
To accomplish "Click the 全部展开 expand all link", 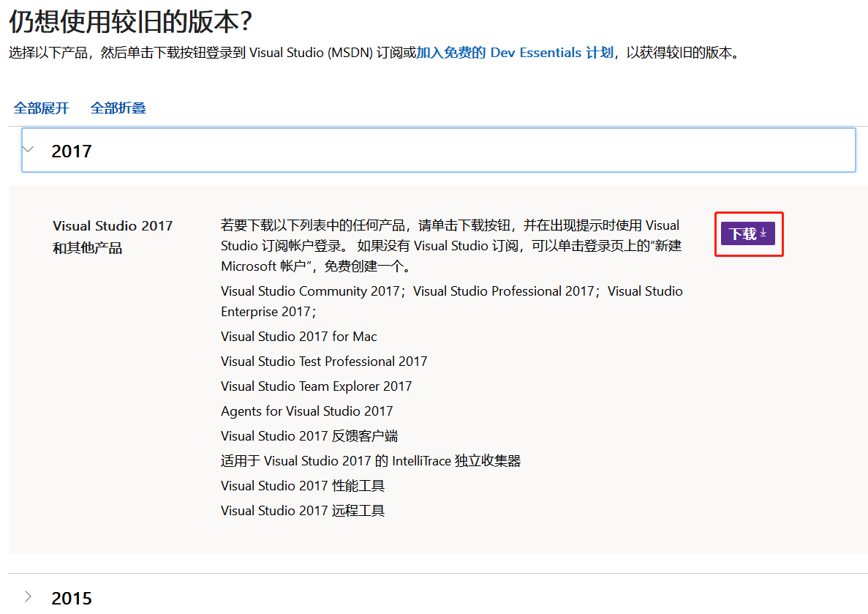I will click(42, 108).
